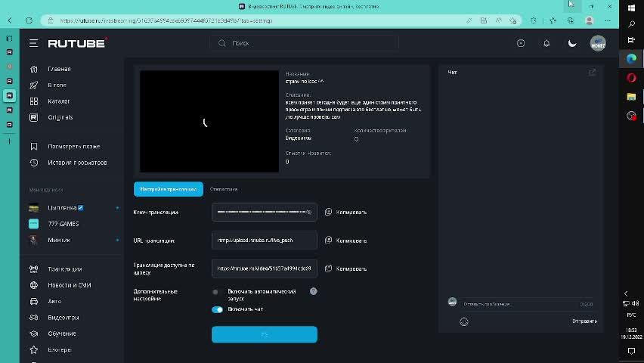This screenshot has height=363, width=644.
Task: Open Посмотреть позже list
Action: [73, 147]
